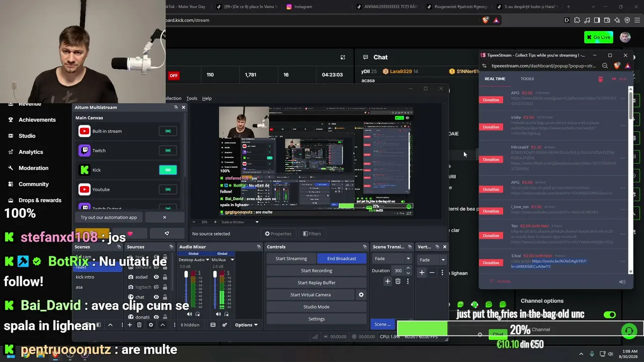Increase transition Duration with up stepper

point(408,268)
